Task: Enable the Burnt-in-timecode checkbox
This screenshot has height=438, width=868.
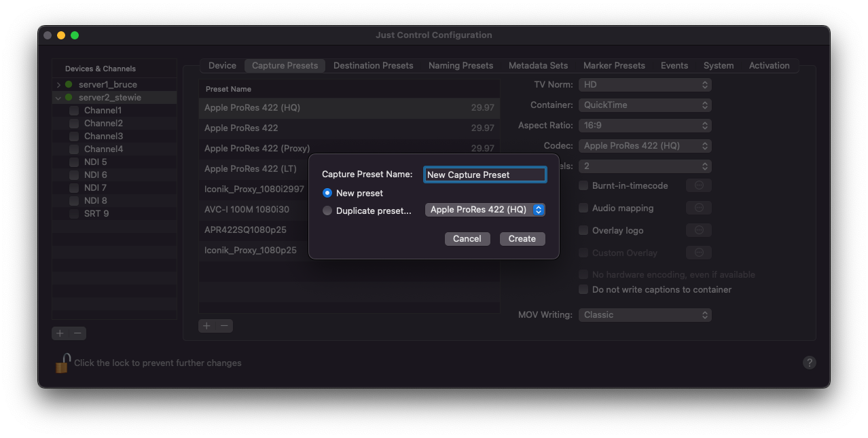Action: tap(583, 185)
